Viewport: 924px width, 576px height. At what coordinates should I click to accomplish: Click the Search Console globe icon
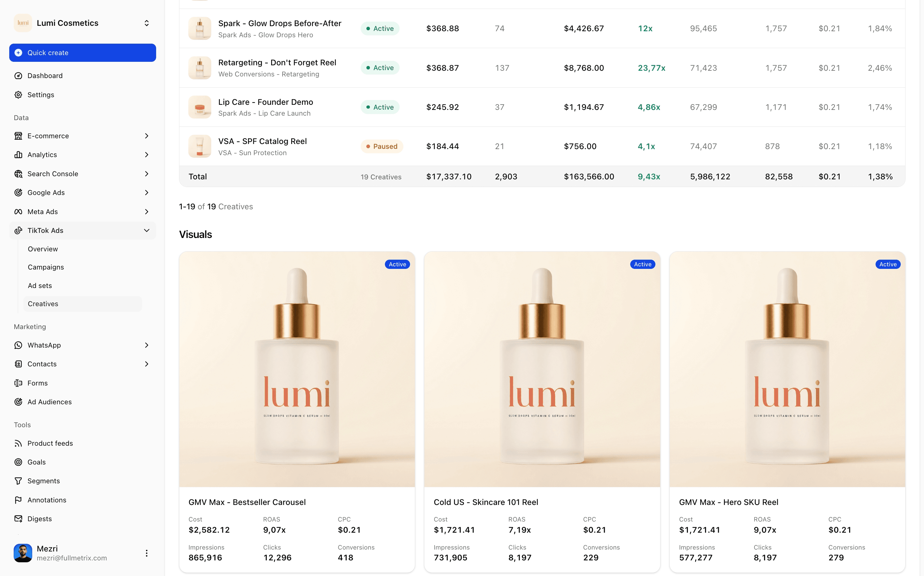[18, 174]
